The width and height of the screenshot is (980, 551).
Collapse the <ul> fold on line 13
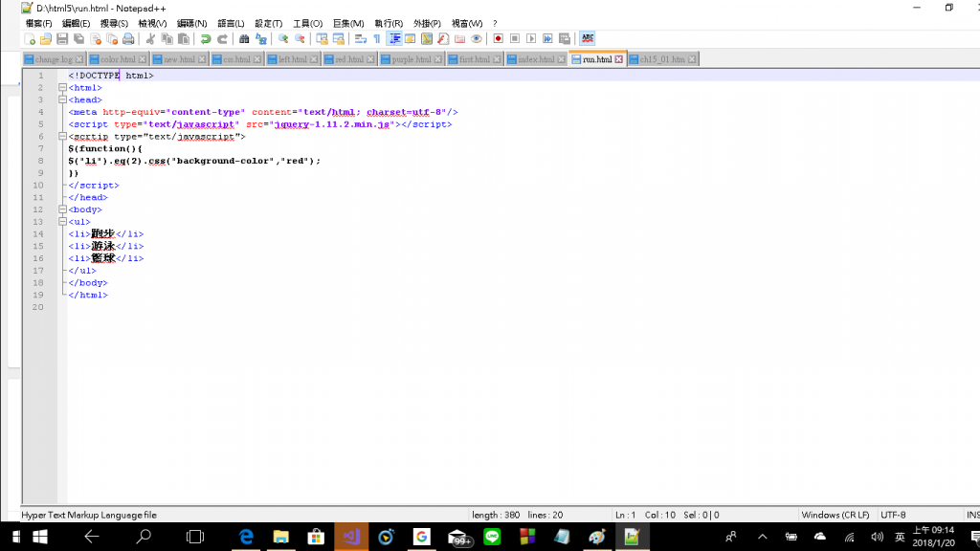coord(62,222)
